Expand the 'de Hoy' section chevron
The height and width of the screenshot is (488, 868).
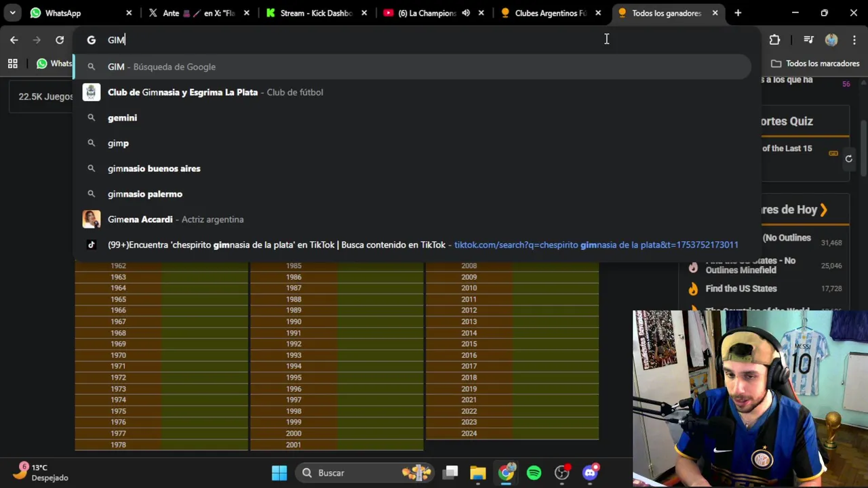click(x=823, y=210)
